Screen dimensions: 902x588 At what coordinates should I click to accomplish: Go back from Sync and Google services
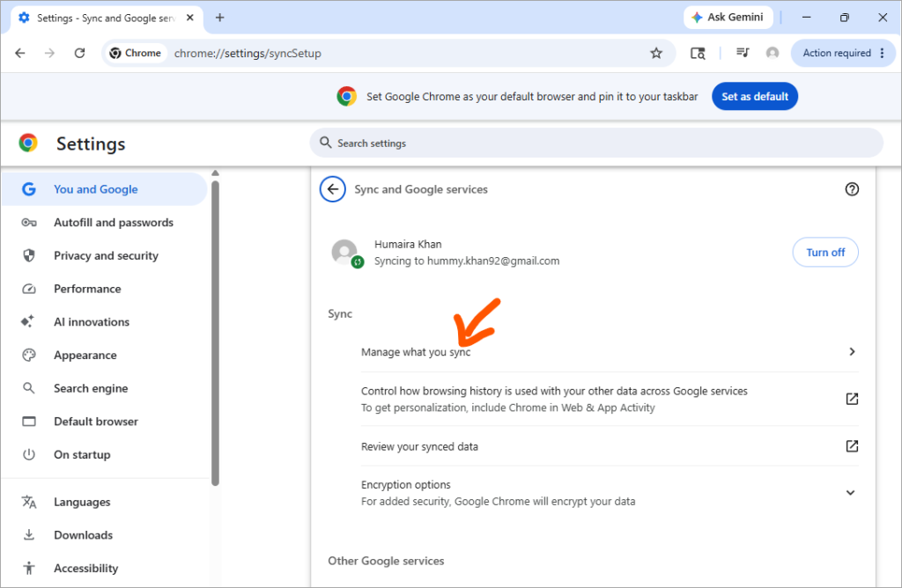[x=332, y=189]
